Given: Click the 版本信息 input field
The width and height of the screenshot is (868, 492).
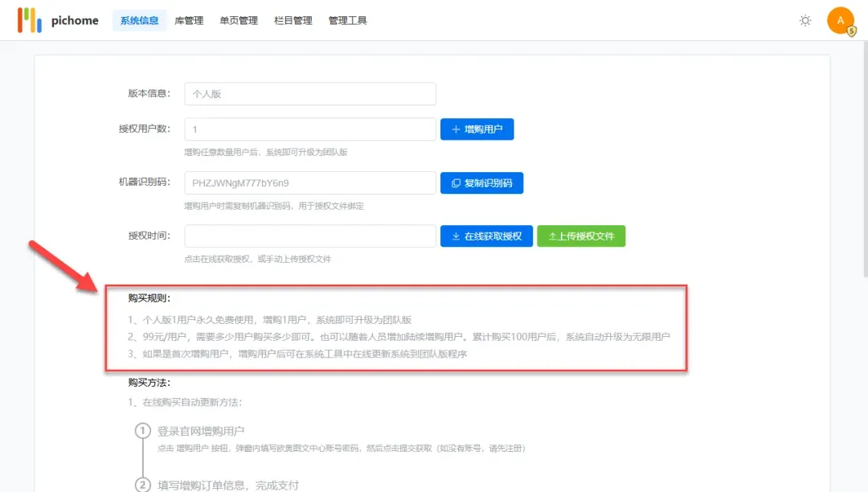Looking at the screenshot, I should (x=310, y=94).
